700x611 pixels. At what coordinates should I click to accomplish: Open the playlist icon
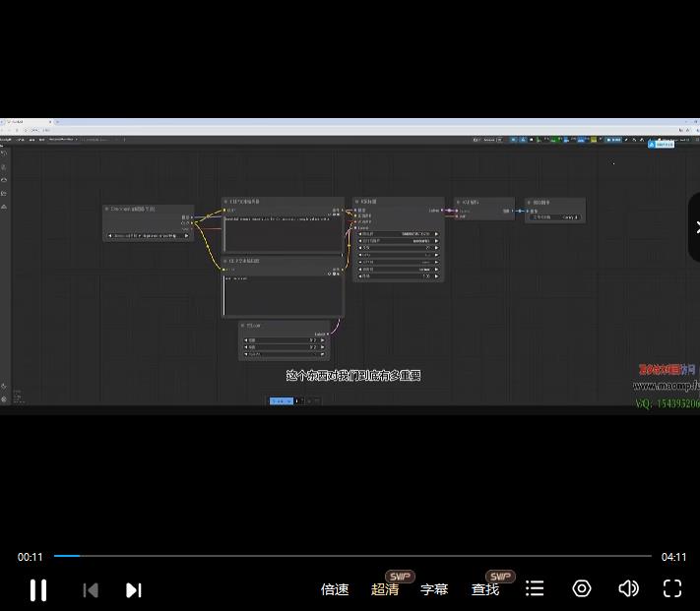point(535,588)
